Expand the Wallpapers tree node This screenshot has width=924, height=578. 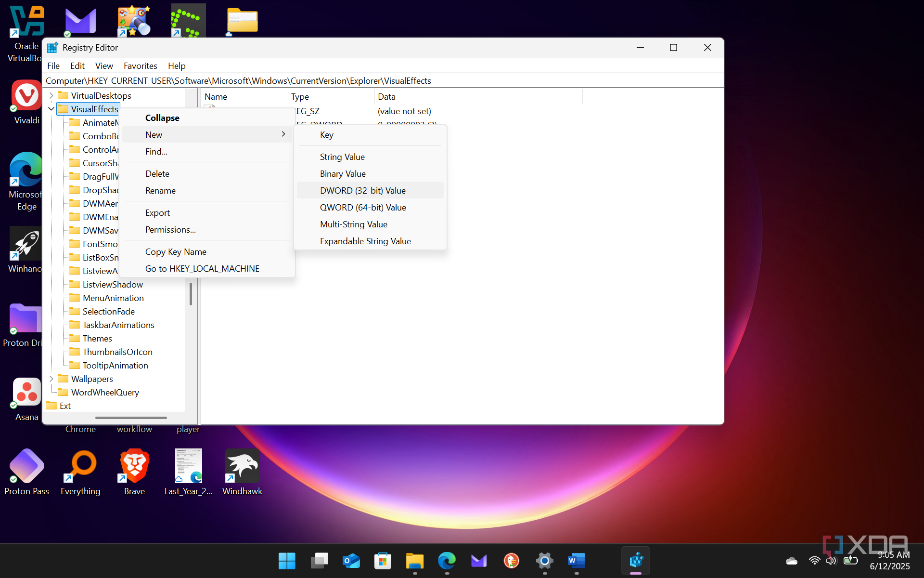click(51, 379)
